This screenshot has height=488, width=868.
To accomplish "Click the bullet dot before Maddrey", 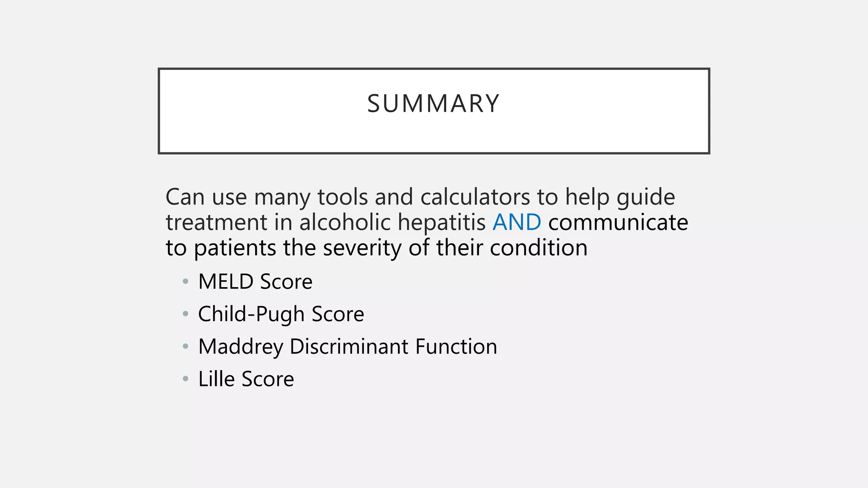I will click(185, 347).
